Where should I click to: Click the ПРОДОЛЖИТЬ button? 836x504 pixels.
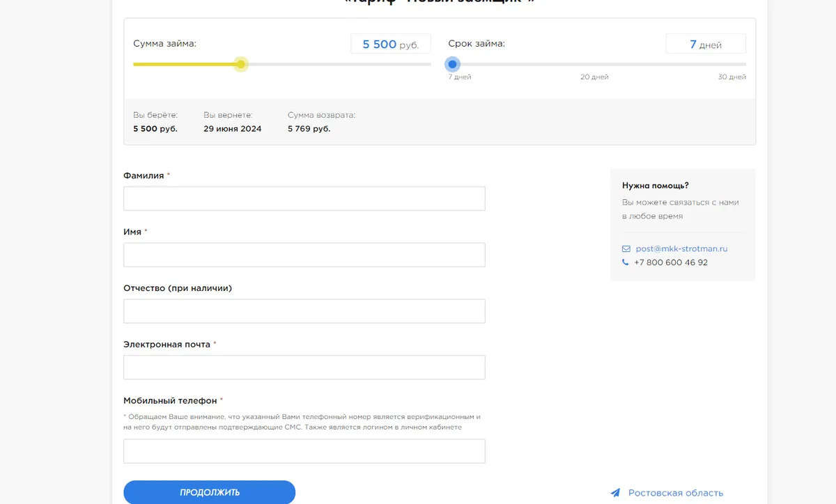pos(210,492)
